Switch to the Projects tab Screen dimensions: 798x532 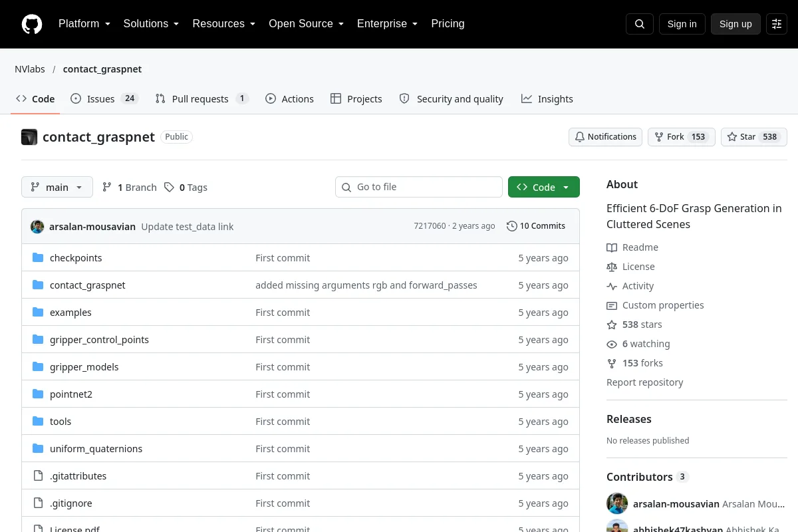point(356,99)
